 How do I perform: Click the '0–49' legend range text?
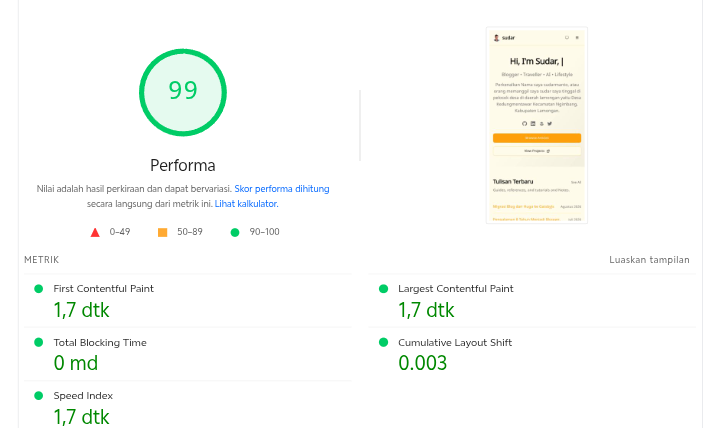pyautogui.click(x=120, y=232)
